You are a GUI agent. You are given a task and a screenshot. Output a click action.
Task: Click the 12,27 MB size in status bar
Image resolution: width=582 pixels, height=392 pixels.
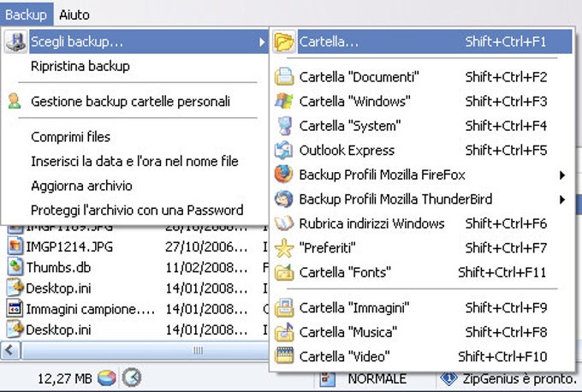(64, 378)
